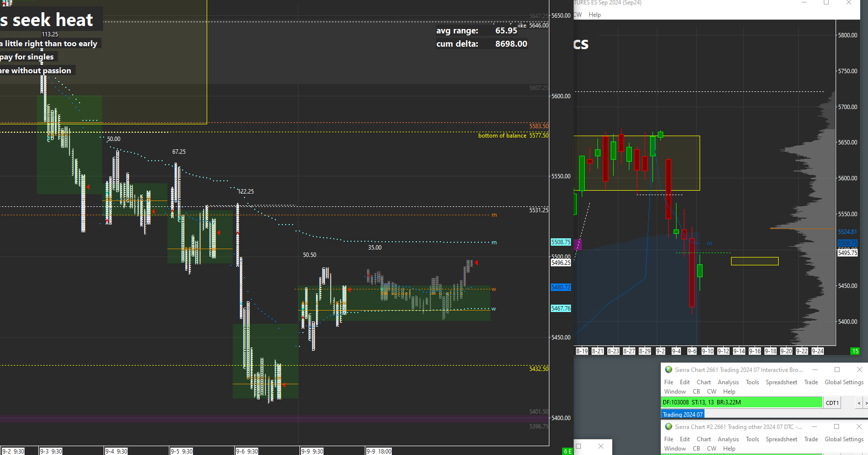This screenshot has height=455, width=868.
Task: Open Chart menu in the Interactive Brokers Sierra Chart window
Action: [x=704, y=382]
